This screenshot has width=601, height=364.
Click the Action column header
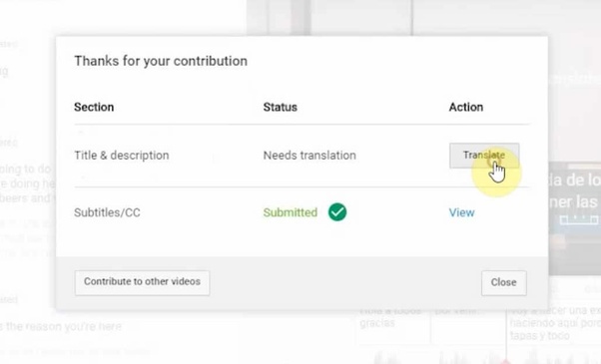[x=466, y=107]
